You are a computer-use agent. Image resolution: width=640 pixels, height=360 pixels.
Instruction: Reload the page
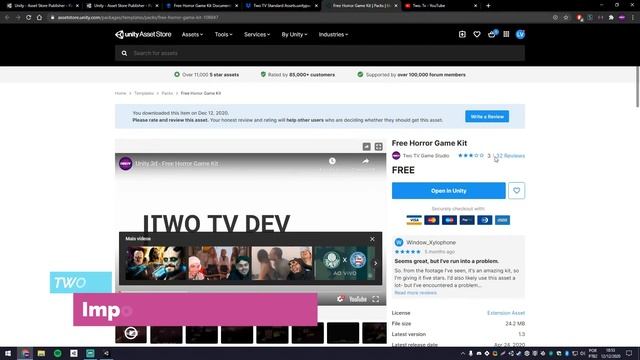[28, 18]
